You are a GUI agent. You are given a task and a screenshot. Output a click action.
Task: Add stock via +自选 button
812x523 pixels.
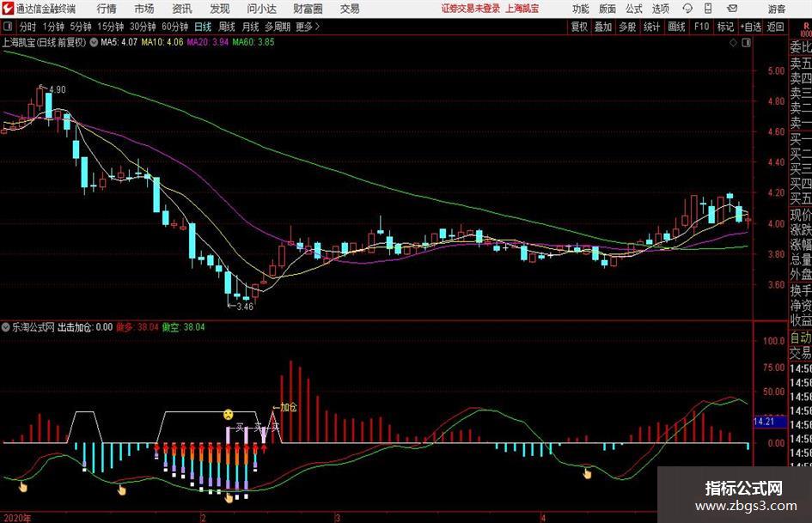pos(750,27)
